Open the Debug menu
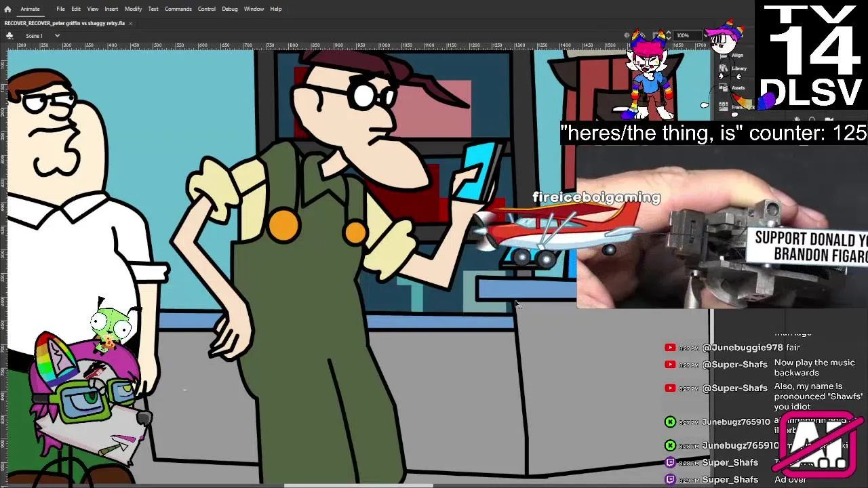 (x=230, y=9)
